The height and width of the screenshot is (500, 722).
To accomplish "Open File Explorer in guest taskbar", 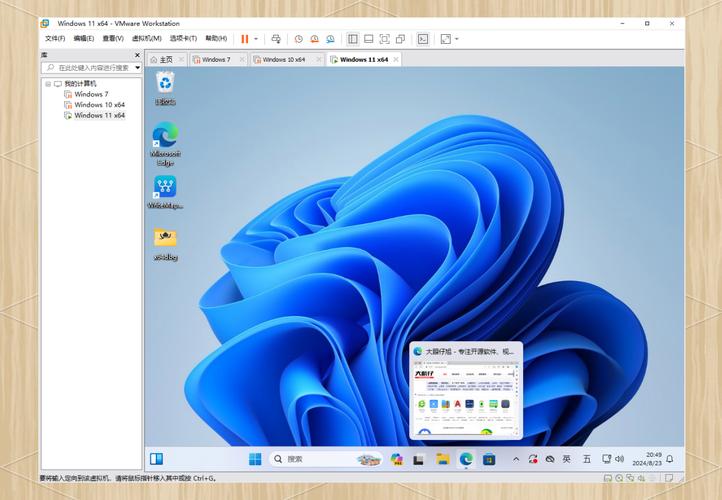I will coord(442,459).
